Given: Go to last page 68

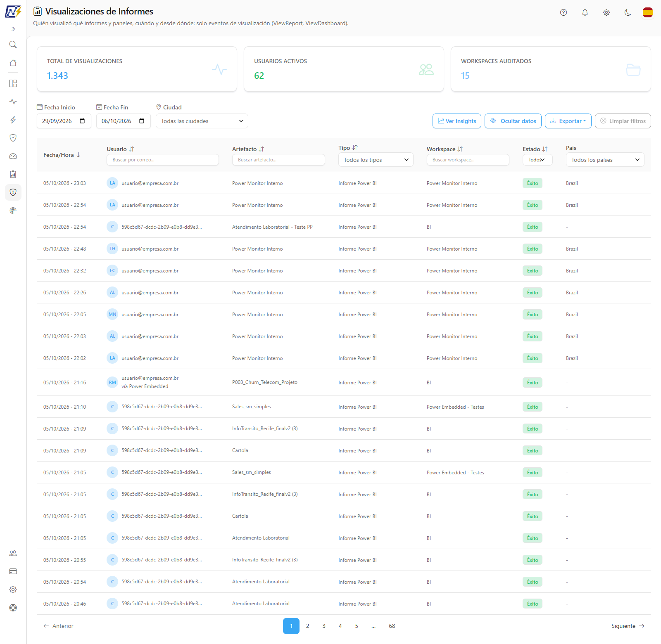Looking at the screenshot, I should point(392,626).
